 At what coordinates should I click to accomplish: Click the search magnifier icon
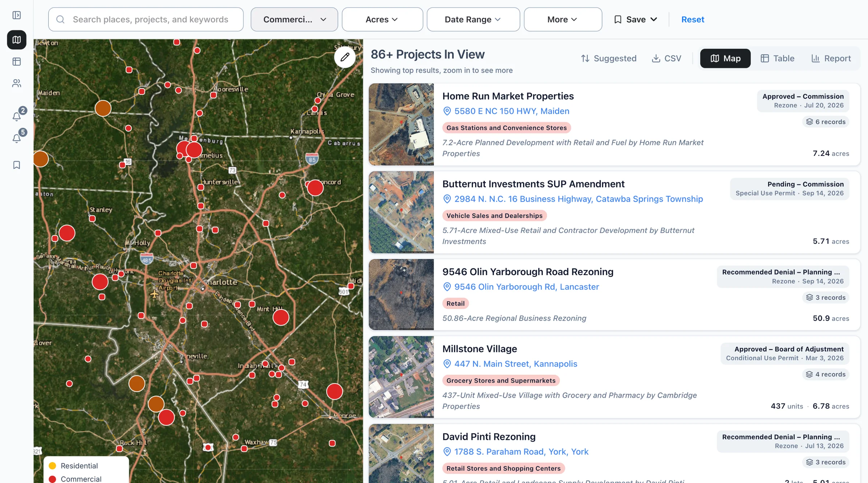point(60,20)
